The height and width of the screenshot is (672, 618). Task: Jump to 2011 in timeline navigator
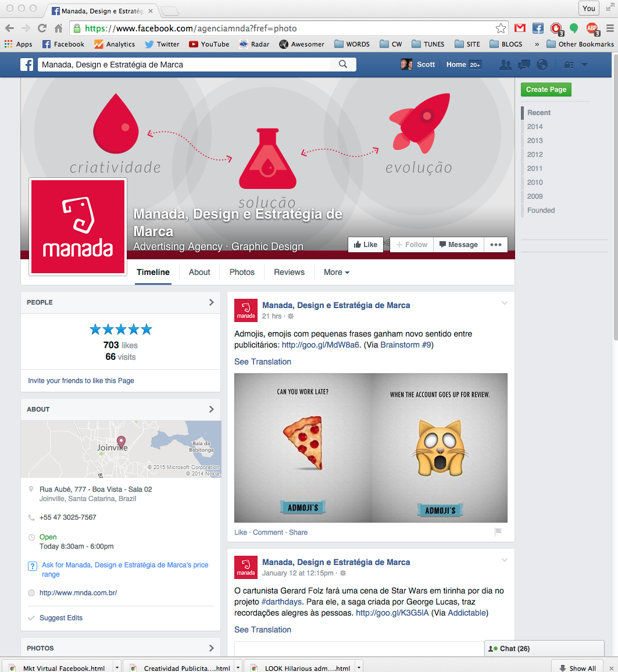(x=534, y=169)
